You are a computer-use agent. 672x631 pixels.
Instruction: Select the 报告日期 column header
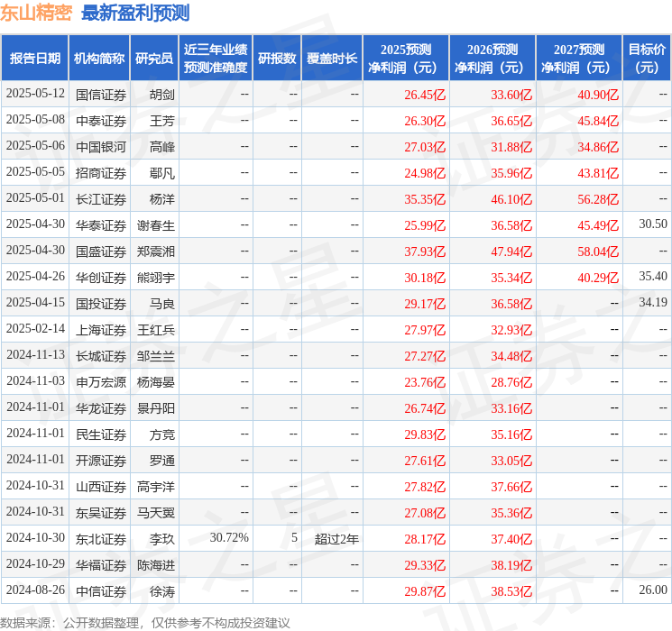34,59
